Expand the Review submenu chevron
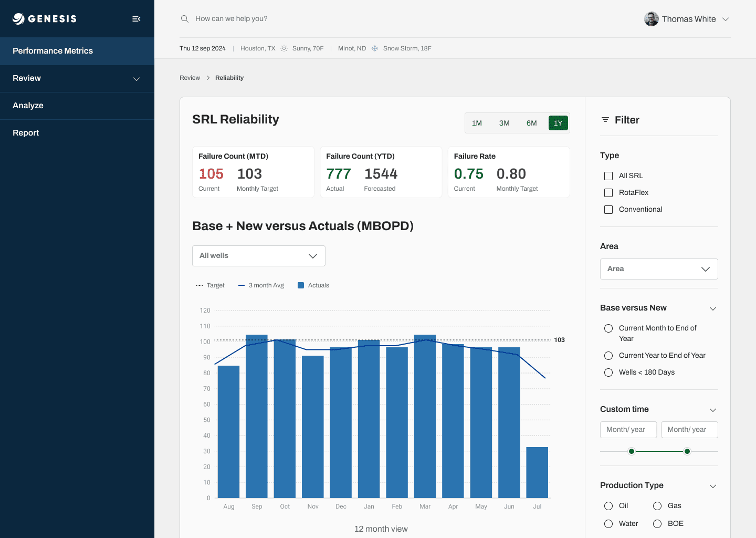 136,79
